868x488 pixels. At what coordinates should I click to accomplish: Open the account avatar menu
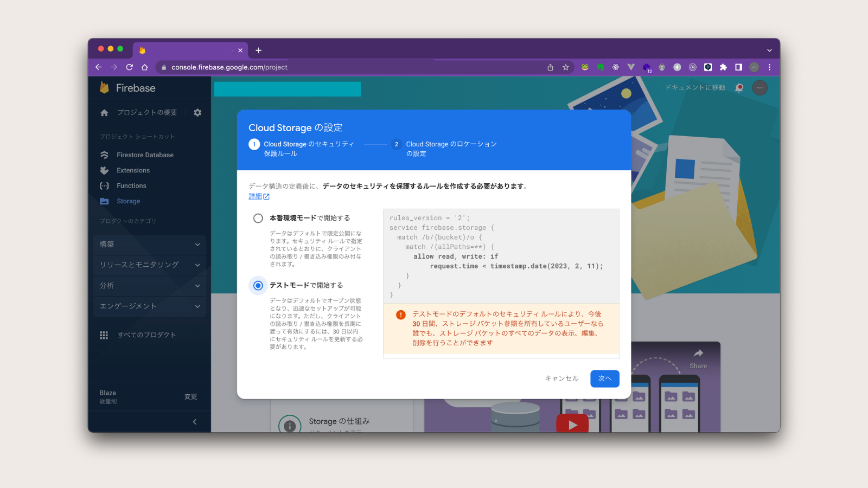click(x=759, y=88)
